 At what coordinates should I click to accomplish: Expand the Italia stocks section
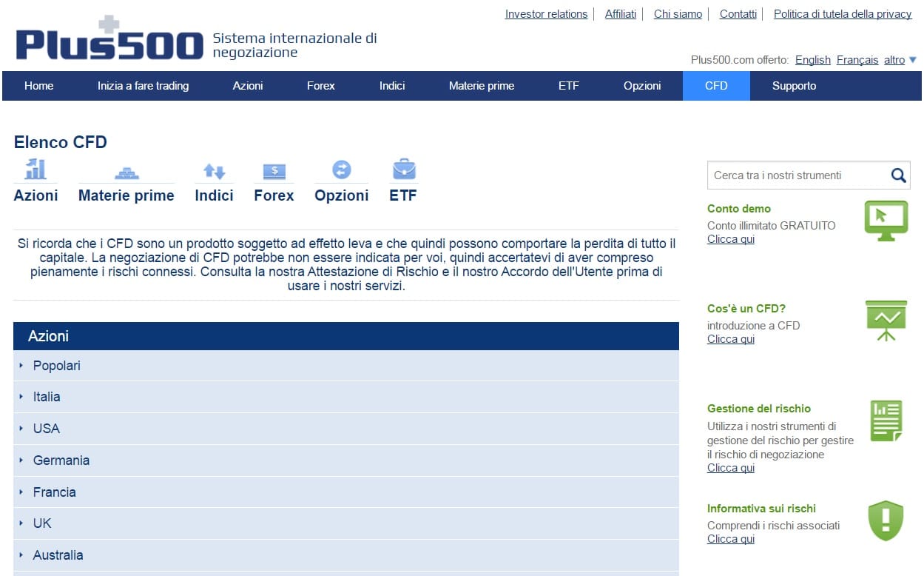point(346,397)
